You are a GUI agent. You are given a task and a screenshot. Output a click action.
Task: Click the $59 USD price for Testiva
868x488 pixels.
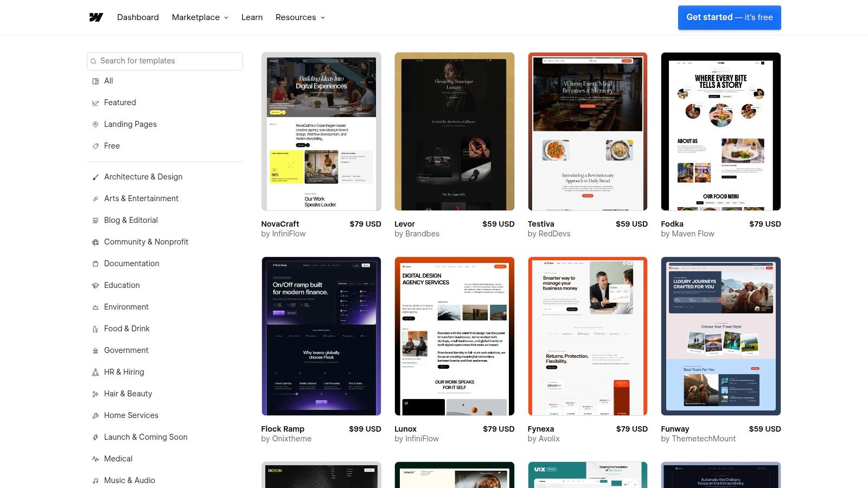[x=631, y=224]
